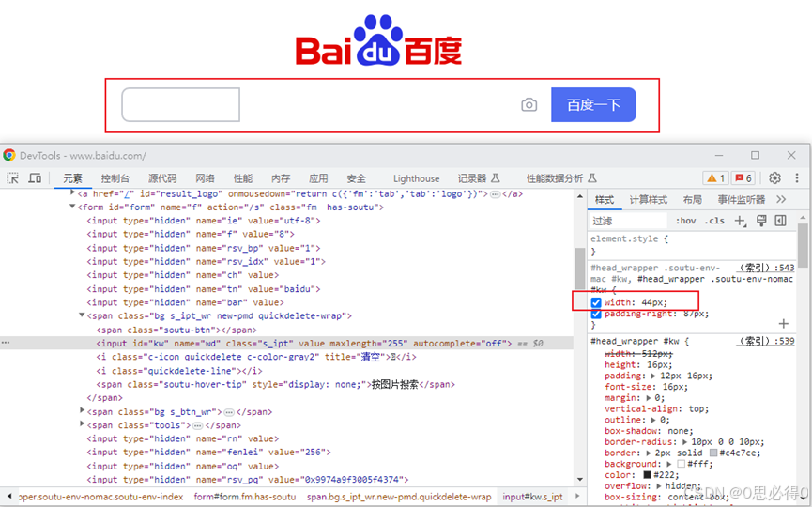The image size is (812, 507).
Task: Collapse the form#form node
Action: click(72, 207)
